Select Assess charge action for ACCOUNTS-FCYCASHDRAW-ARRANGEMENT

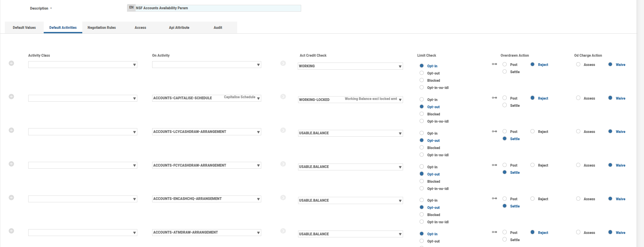(x=578, y=165)
